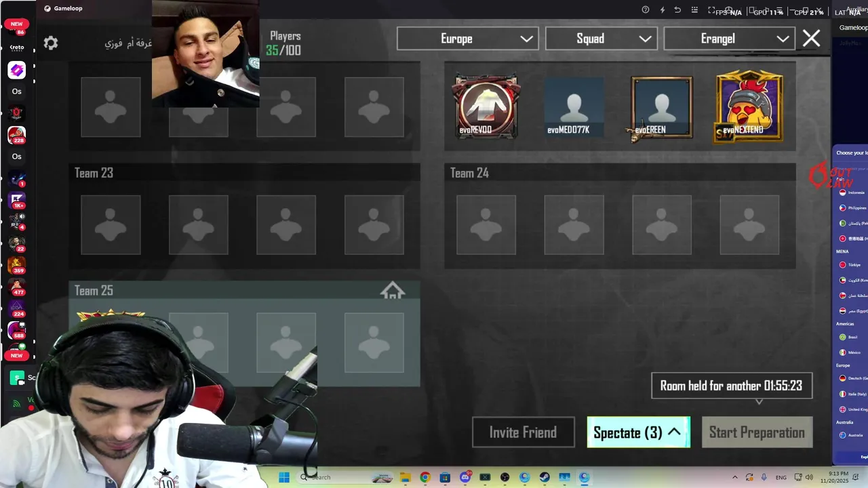Select player evoEREEN's avatar
This screenshot has width=868, height=488.
[662, 107]
